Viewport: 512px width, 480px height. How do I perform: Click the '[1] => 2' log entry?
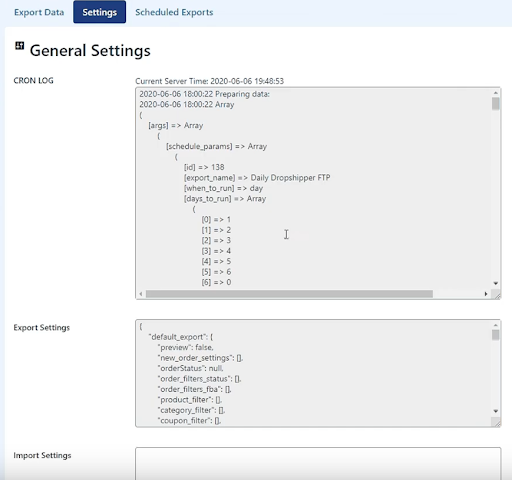pyautogui.click(x=216, y=230)
